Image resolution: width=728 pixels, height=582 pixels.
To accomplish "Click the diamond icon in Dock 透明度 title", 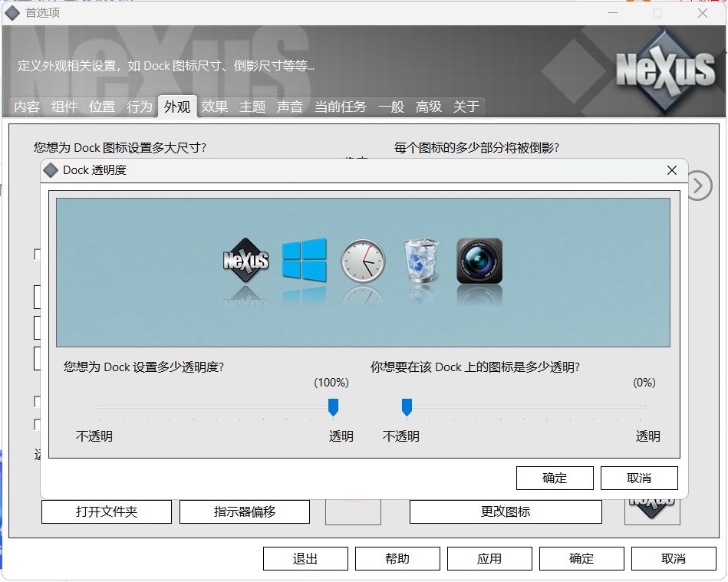I will (50, 170).
